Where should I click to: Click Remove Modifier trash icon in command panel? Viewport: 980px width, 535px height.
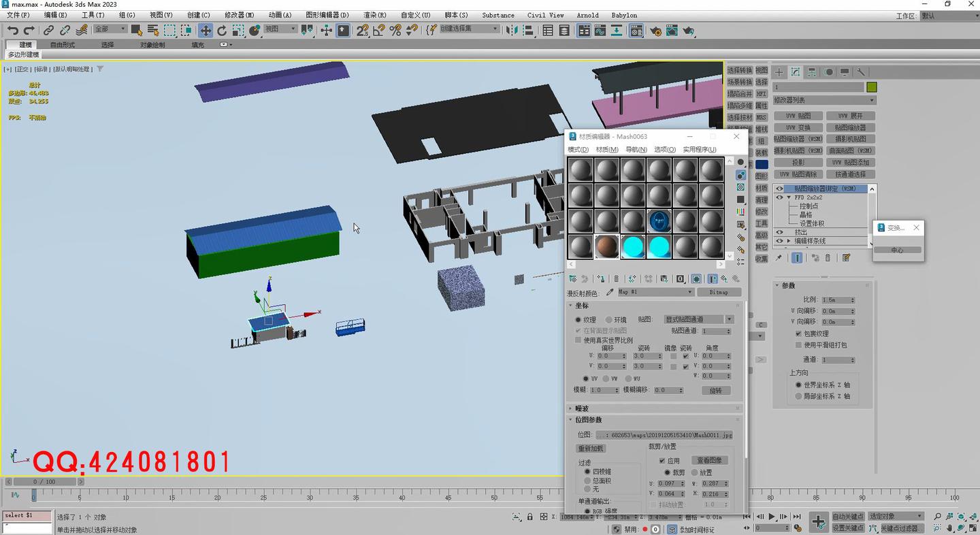(828, 258)
